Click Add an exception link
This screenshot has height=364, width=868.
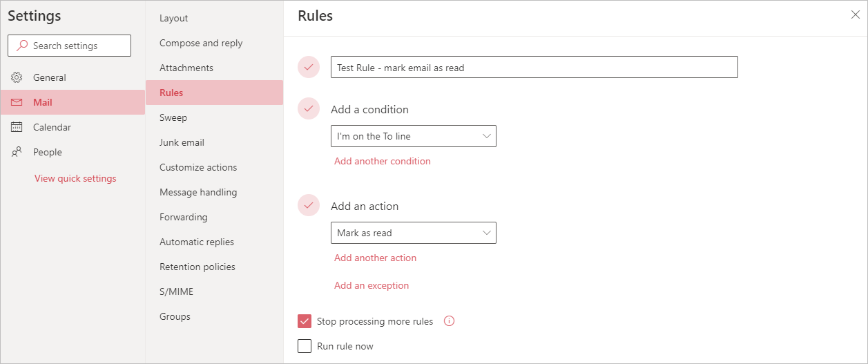tap(372, 285)
